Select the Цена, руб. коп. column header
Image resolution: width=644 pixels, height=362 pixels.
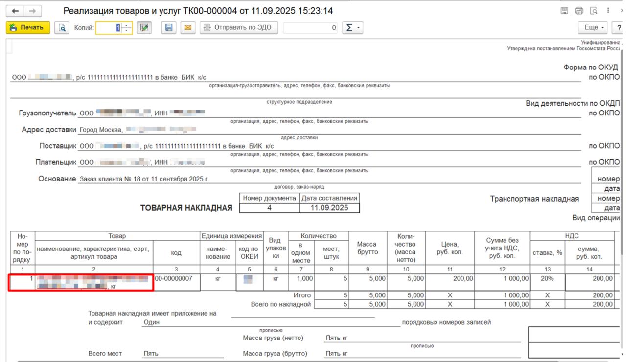point(450,248)
